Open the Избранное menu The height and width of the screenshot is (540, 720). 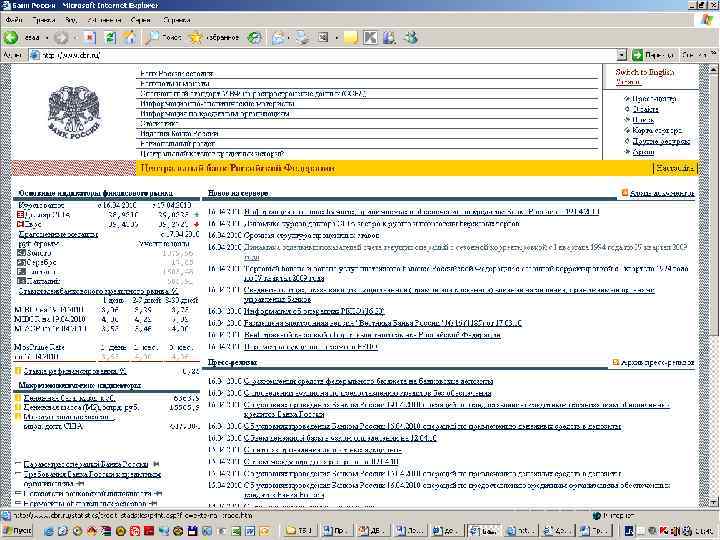[104, 20]
